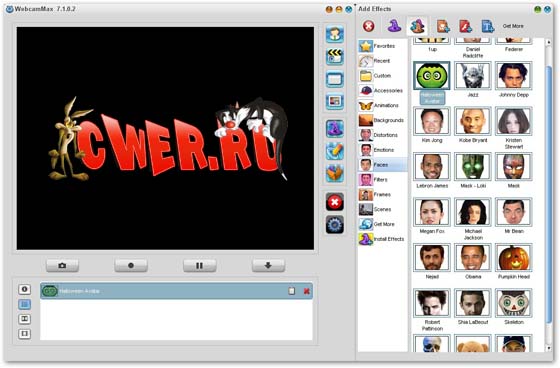560x368 pixels.
Task: Remove Halloween Avatar with red X in list
Action: pyautogui.click(x=306, y=291)
